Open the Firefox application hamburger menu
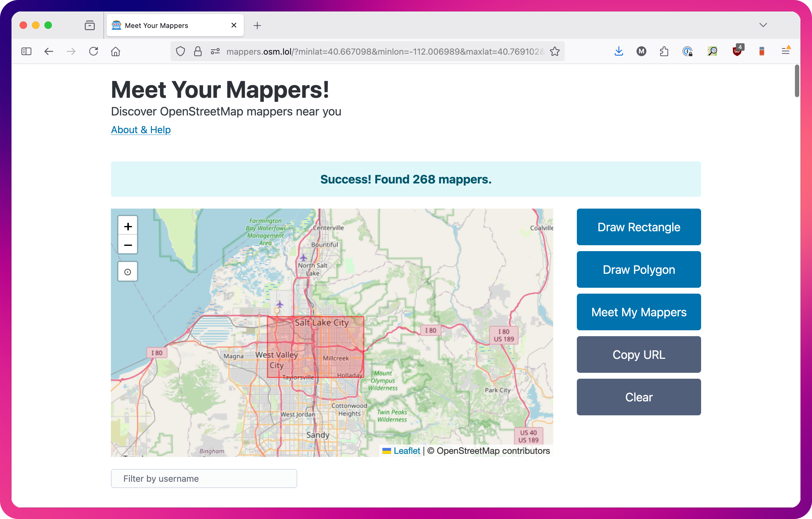The width and height of the screenshot is (812, 519). click(x=785, y=51)
